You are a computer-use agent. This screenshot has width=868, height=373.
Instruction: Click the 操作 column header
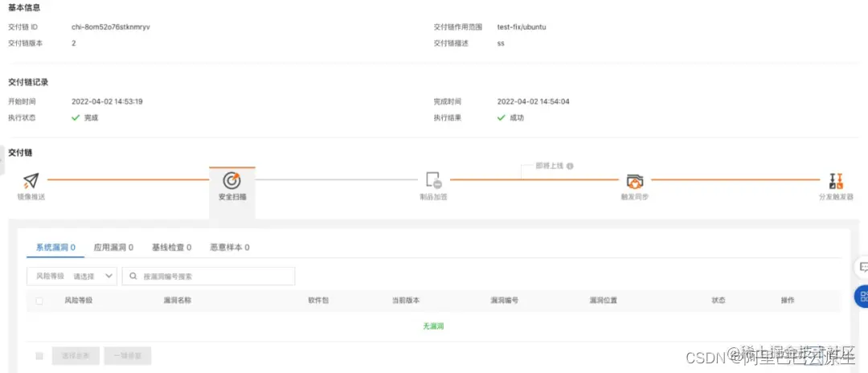pyautogui.click(x=788, y=301)
